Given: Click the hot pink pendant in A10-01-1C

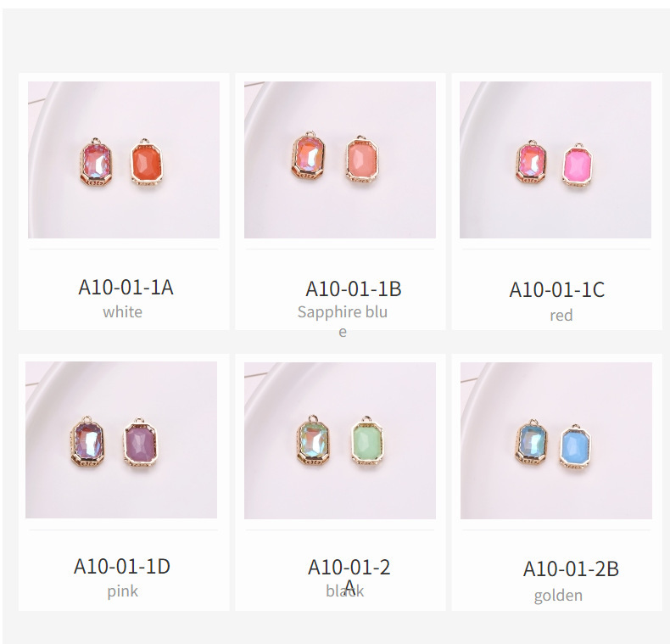Looking at the screenshot, I should point(578,165).
